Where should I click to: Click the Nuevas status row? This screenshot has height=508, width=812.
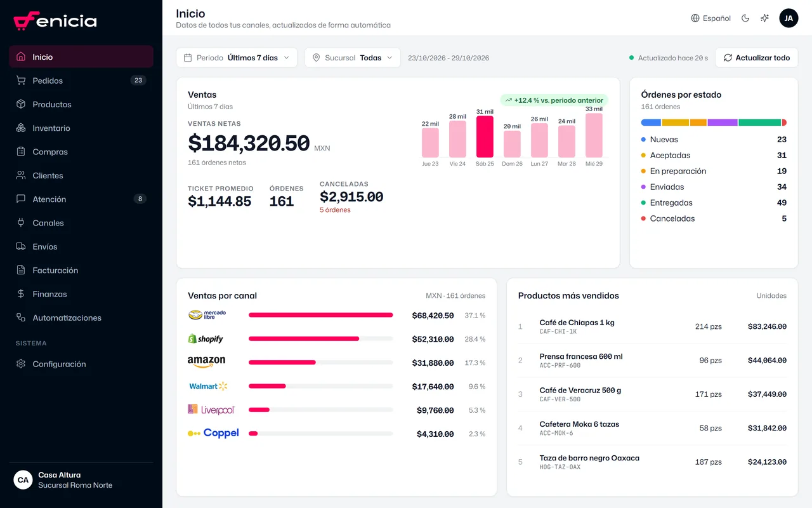click(x=714, y=140)
